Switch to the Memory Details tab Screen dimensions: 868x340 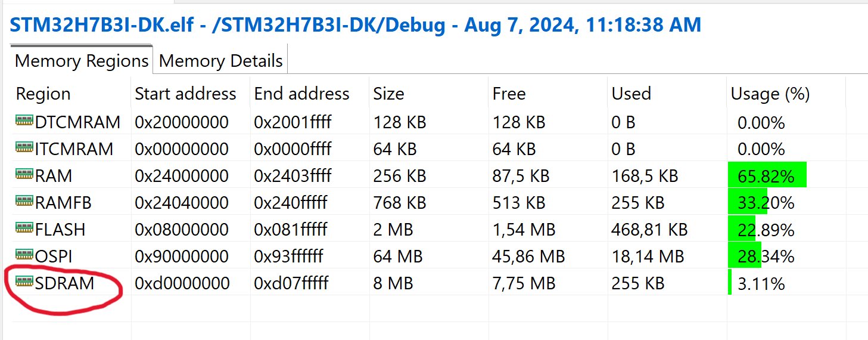220,61
